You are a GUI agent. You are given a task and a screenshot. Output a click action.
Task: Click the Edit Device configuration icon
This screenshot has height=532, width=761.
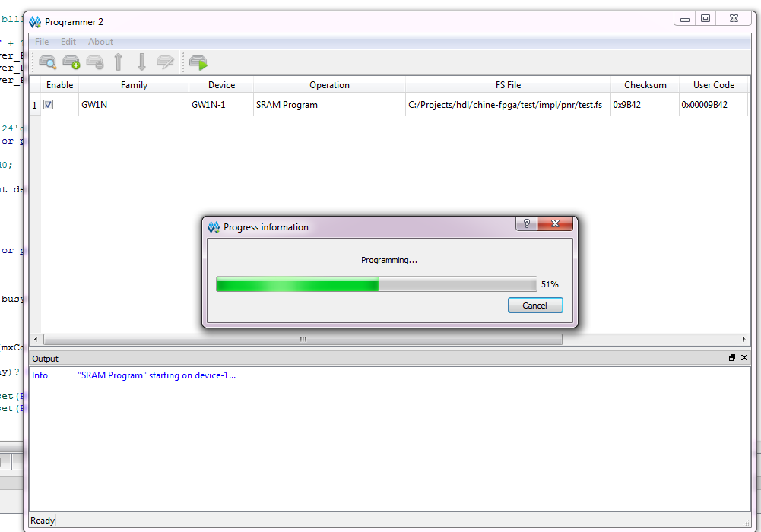click(165, 62)
